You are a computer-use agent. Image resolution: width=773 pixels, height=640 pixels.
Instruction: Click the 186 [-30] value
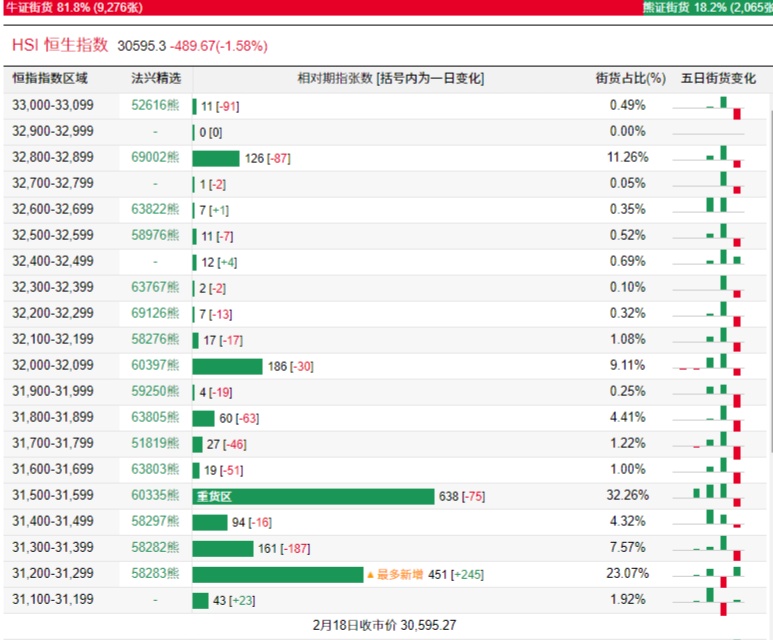pos(290,366)
